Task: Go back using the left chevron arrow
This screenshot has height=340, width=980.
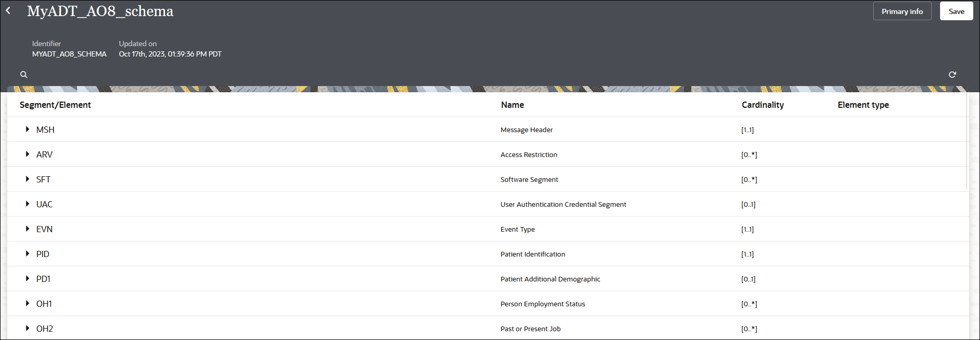Action: tap(8, 10)
